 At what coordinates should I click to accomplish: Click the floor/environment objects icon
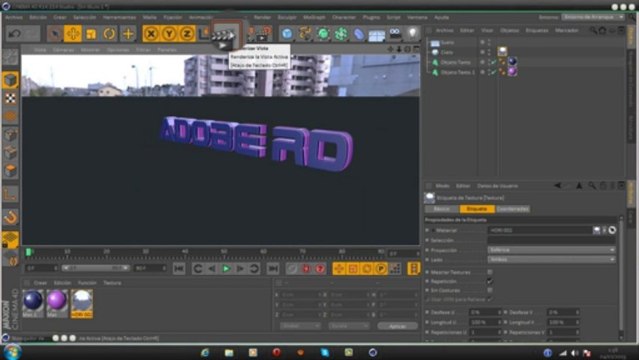(377, 34)
